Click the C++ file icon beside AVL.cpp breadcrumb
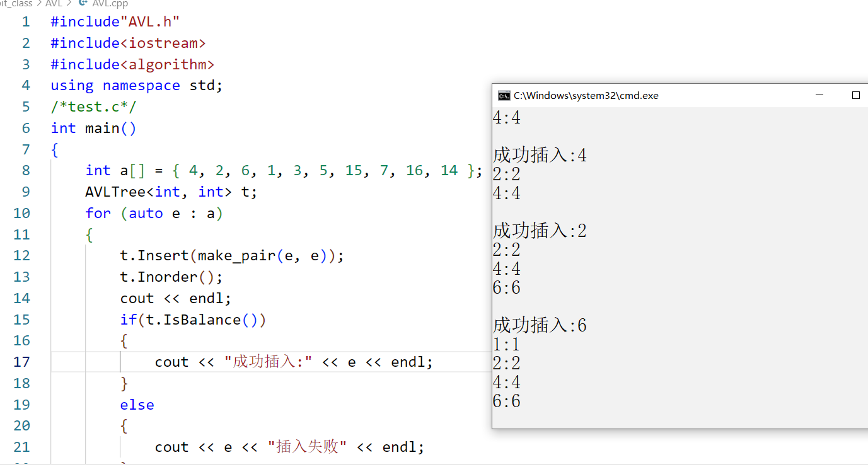868x467 pixels. click(82, 3)
